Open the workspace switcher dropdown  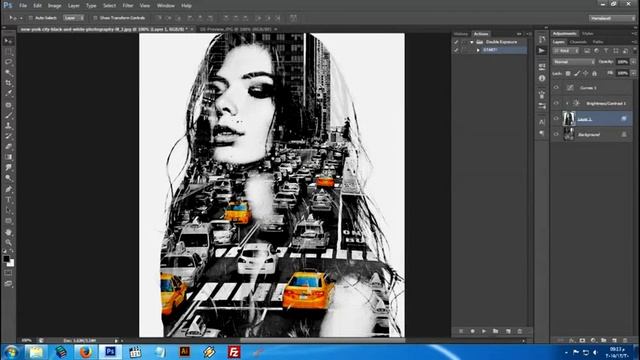pyautogui.click(x=611, y=18)
